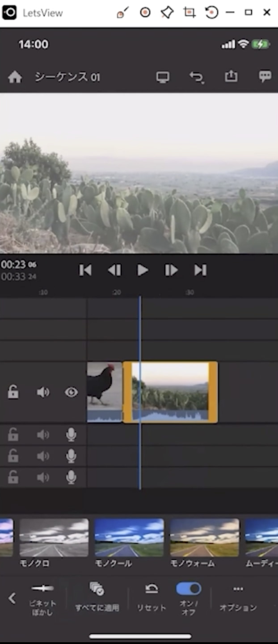Screen dimensions: 278x644
Task: Tap the export share icon
Action: (x=231, y=76)
